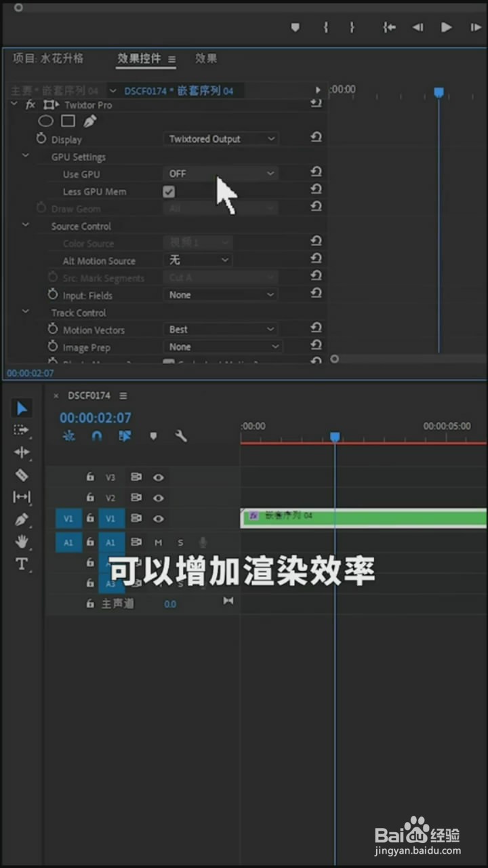The height and width of the screenshot is (868, 488).
Task: Choose the Razor tool
Action: tap(22, 475)
